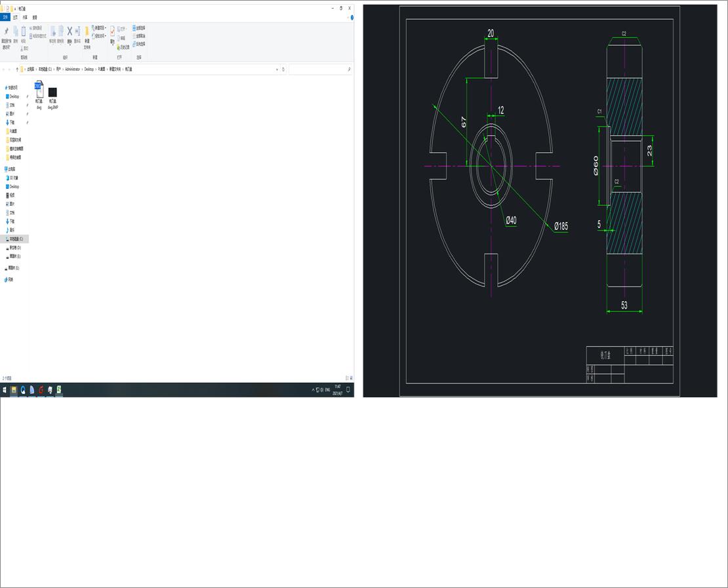Open the green spreadsheet icon on taskbar
The image size is (728, 588).
tap(59, 390)
